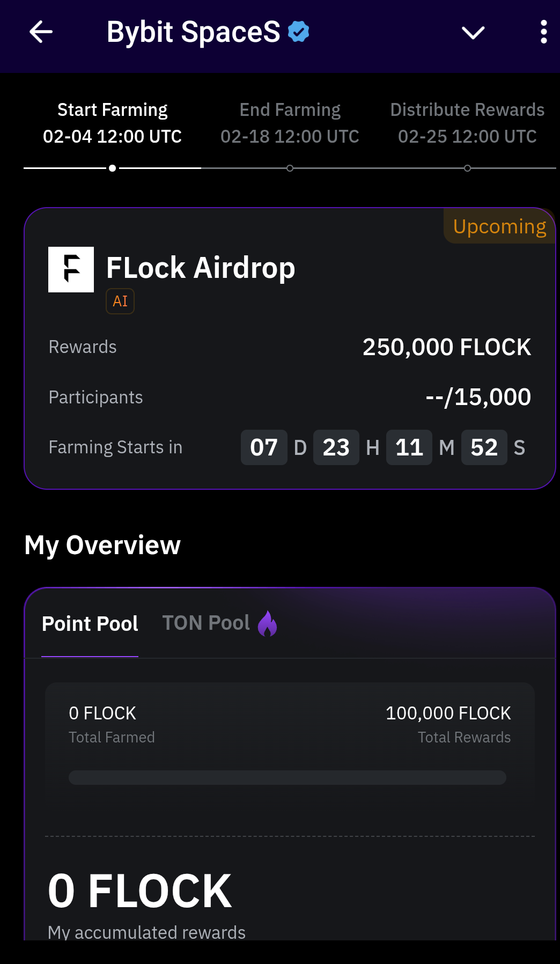This screenshot has width=560, height=964.
Task: Select the Point Pool tab
Action: coord(90,624)
